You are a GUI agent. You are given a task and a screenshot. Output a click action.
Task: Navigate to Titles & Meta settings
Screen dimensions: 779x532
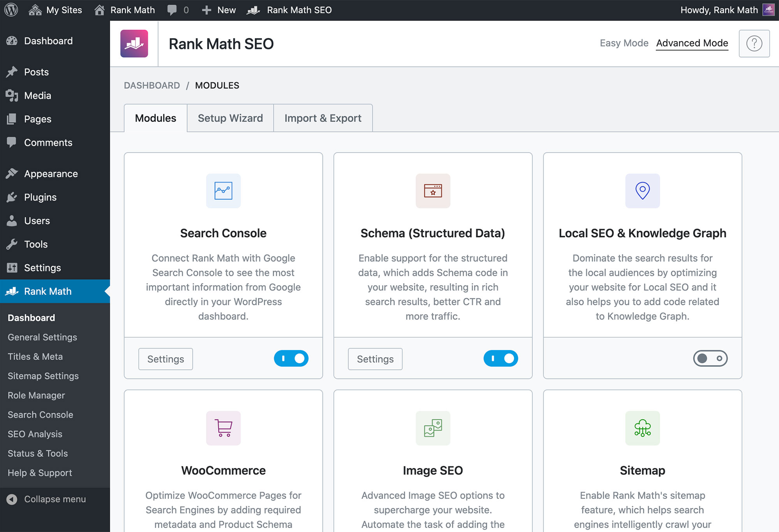[35, 356]
